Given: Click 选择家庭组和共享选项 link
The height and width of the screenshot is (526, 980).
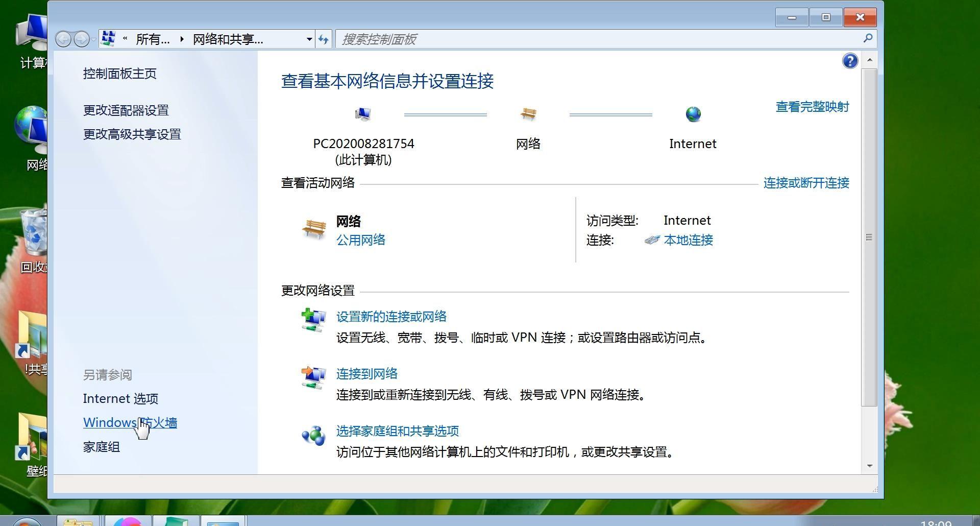Looking at the screenshot, I should [398, 431].
